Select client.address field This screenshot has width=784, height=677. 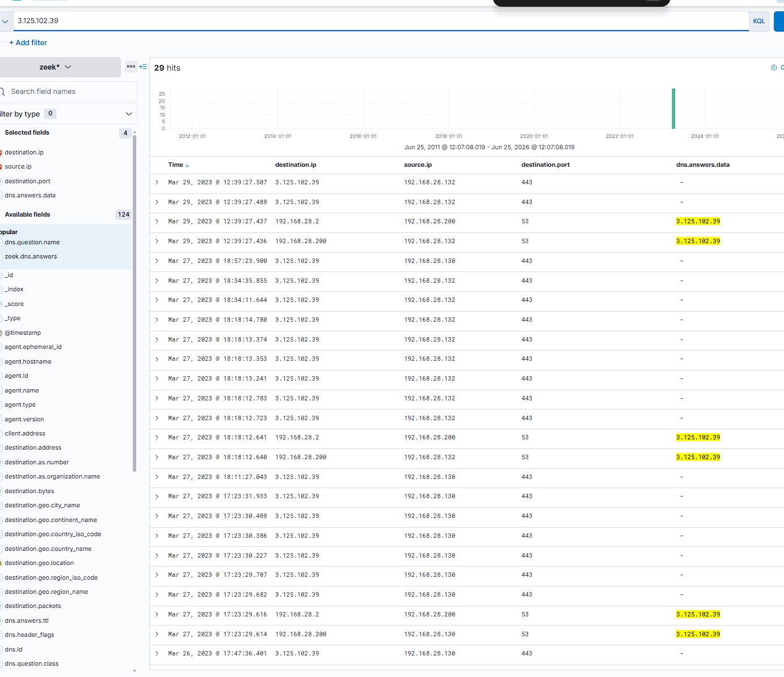coord(25,433)
